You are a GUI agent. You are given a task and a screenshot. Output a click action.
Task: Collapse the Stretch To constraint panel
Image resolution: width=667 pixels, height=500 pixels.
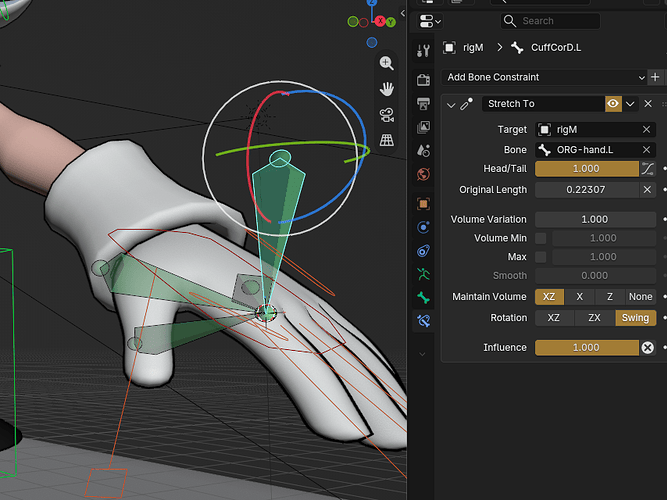(451, 105)
